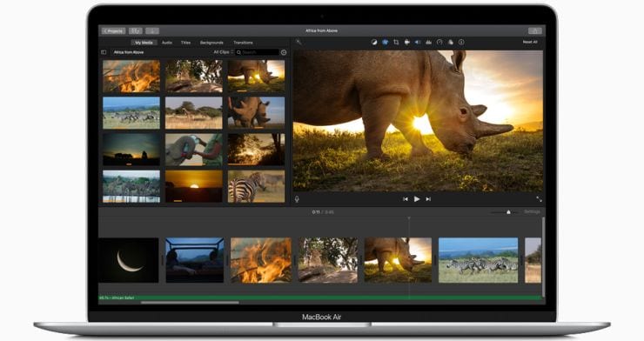Click the browser Search field
Screen dimensions: 644x341
pos(258,52)
